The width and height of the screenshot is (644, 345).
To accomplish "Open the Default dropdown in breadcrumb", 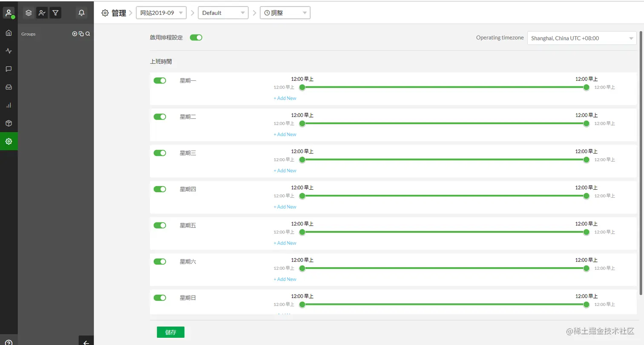I will [x=223, y=13].
